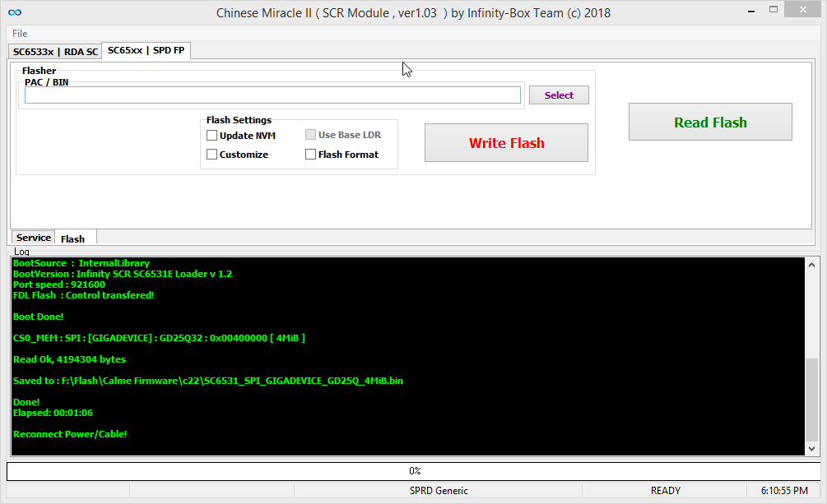Select the SC65xx | SPD FP tab
This screenshot has width=827, height=504.
(x=146, y=51)
